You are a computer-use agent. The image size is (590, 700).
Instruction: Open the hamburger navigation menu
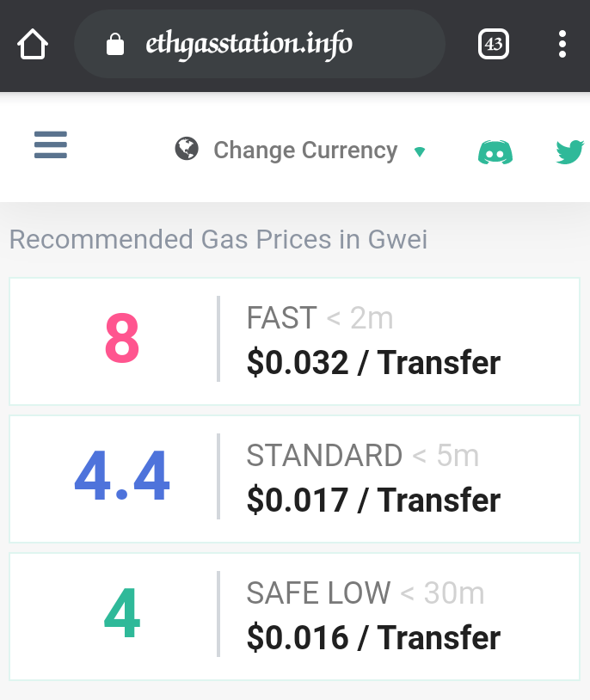pos(51,144)
